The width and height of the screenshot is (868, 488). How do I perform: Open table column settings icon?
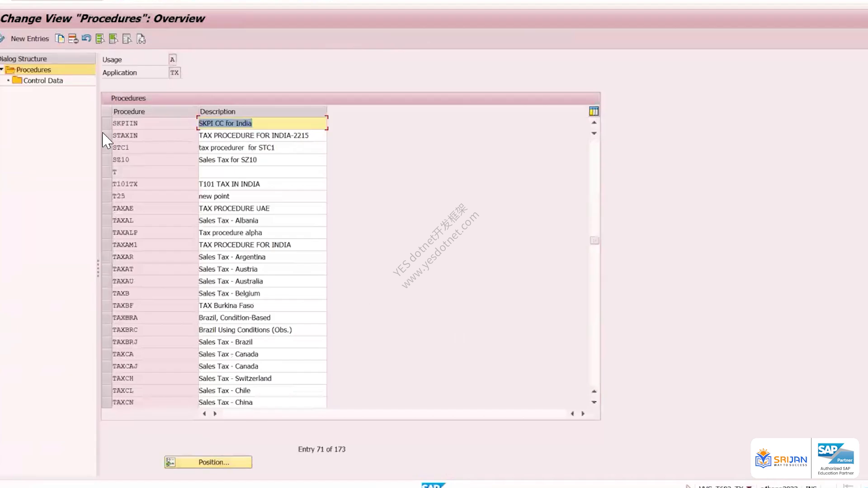594,111
